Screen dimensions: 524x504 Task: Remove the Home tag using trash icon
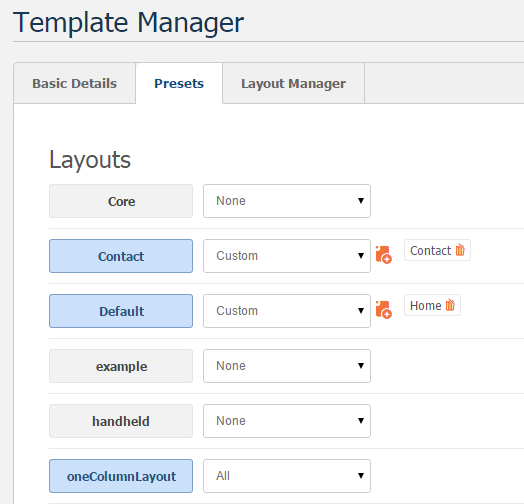point(450,305)
